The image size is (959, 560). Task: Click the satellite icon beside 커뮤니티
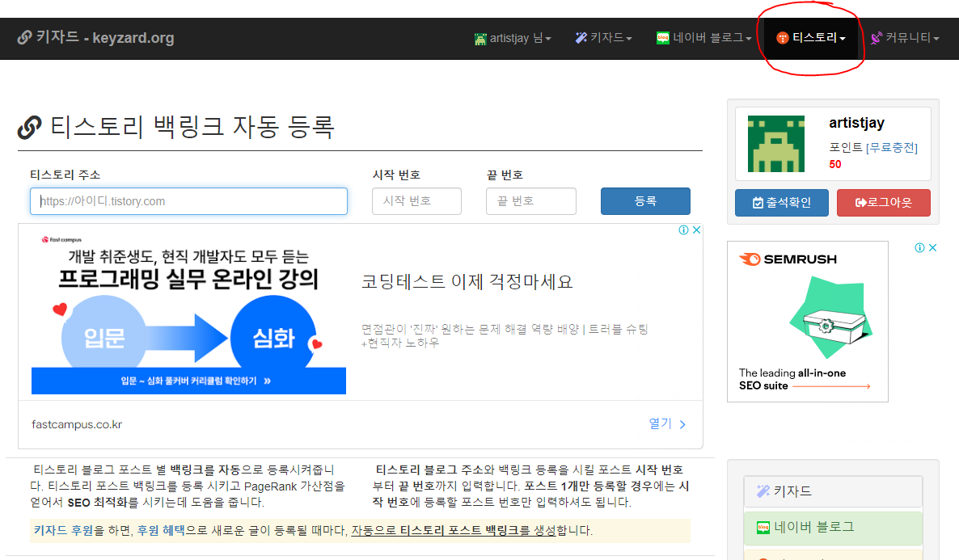click(877, 38)
